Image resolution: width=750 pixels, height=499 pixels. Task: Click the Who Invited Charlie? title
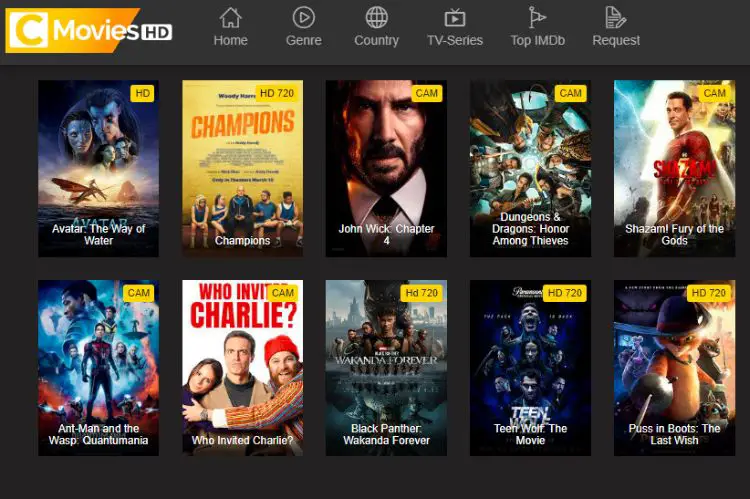tap(243, 440)
